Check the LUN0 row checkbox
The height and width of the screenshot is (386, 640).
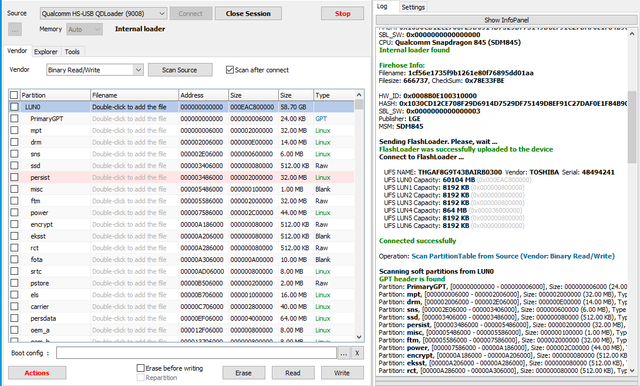(14, 107)
